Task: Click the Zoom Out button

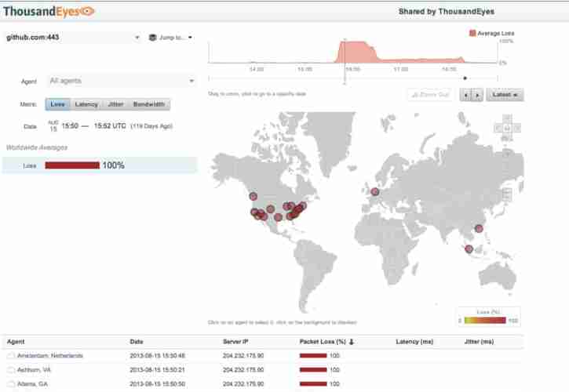Action: 430,95
